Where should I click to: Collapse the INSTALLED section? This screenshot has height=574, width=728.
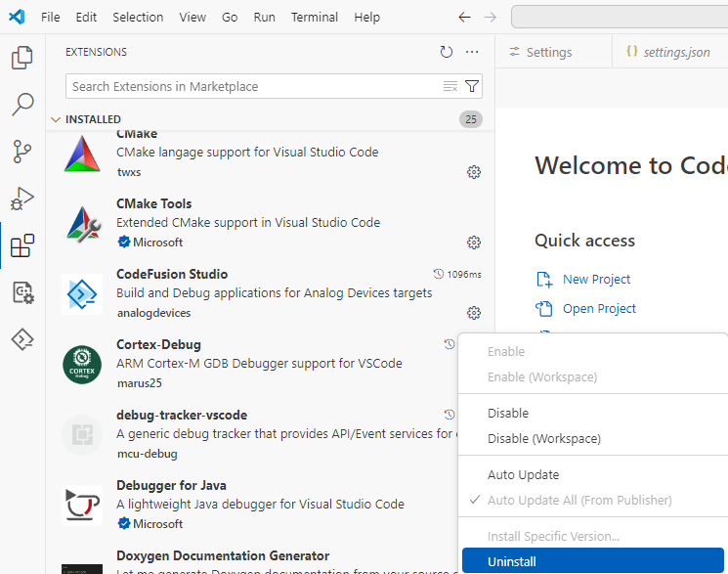pos(56,119)
